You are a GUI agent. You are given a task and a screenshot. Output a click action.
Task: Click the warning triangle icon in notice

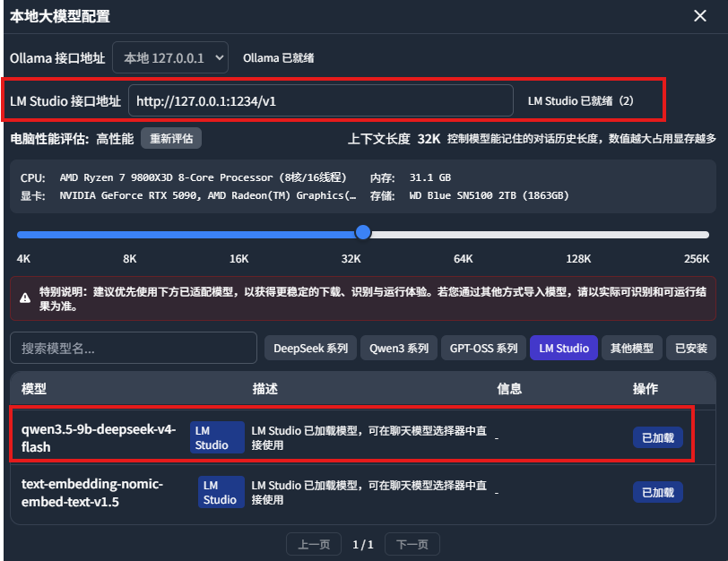(25, 298)
